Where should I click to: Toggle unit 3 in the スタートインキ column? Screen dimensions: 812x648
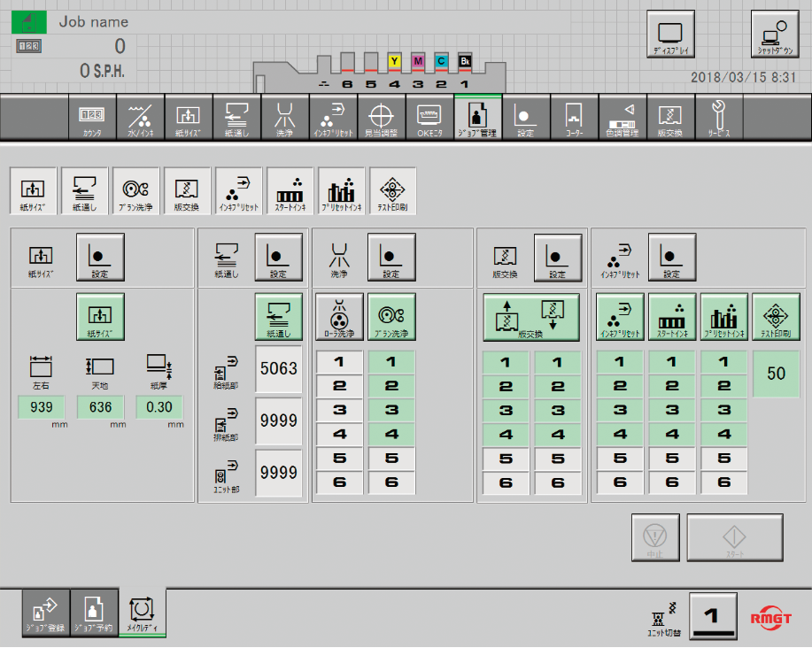pos(672,411)
